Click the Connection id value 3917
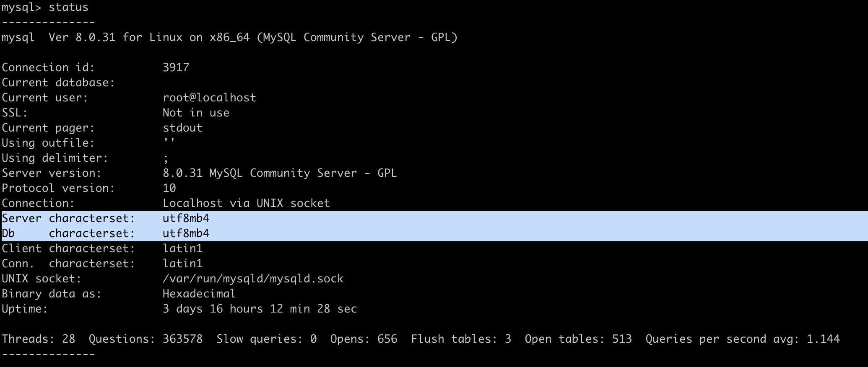This screenshot has height=367, width=868. 176,67
